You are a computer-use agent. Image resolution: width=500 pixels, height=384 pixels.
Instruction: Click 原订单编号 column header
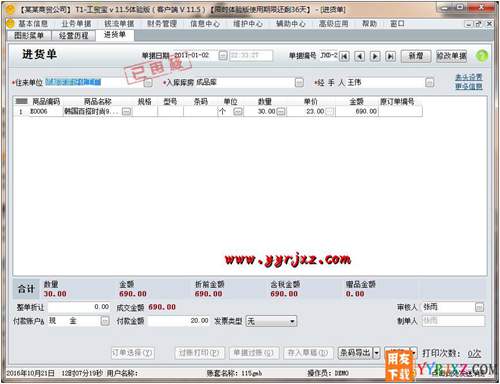[398, 101]
